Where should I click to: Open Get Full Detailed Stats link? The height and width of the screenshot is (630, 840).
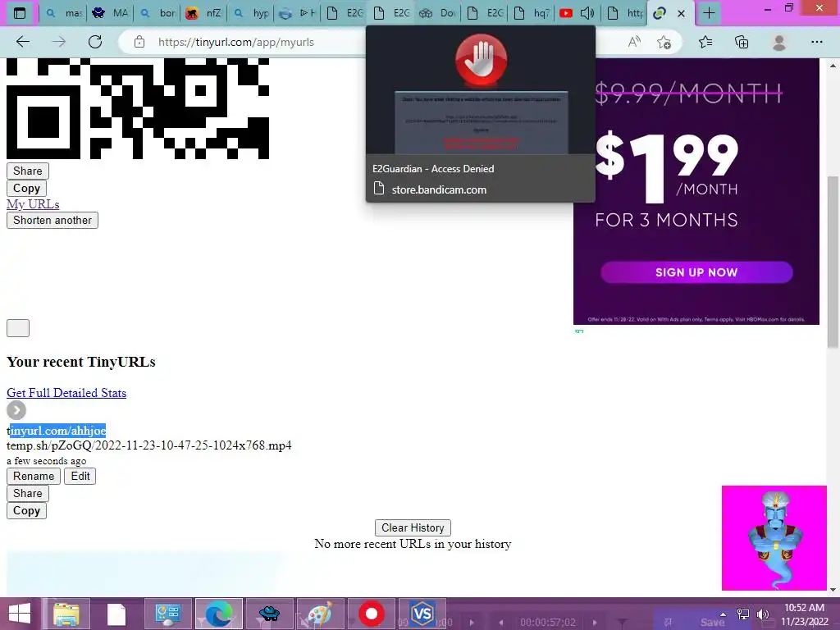[x=66, y=393]
